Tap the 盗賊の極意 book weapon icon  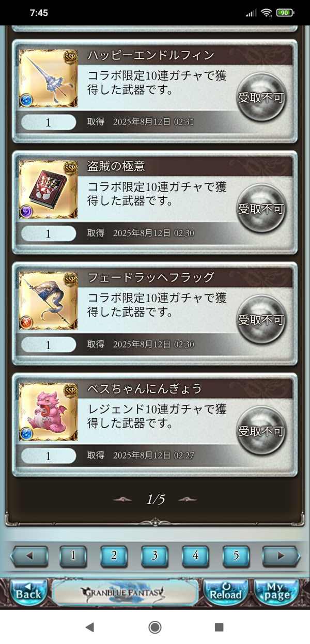[48, 190]
